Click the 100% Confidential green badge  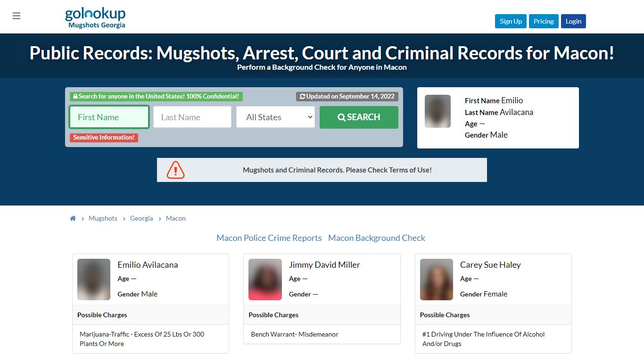click(x=156, y=96)
